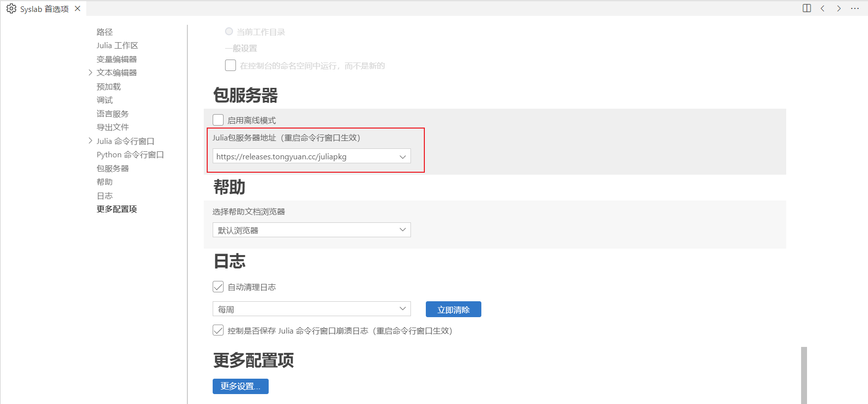Click the 一般设置 label
This screenshot has height=404, width=868.
click(241, 48)
